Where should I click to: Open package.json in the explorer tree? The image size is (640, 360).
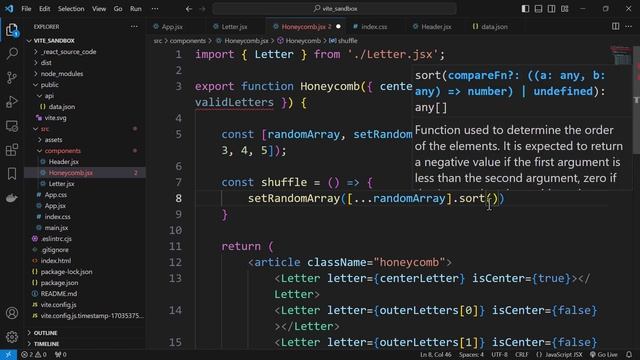tap(85, 282)
